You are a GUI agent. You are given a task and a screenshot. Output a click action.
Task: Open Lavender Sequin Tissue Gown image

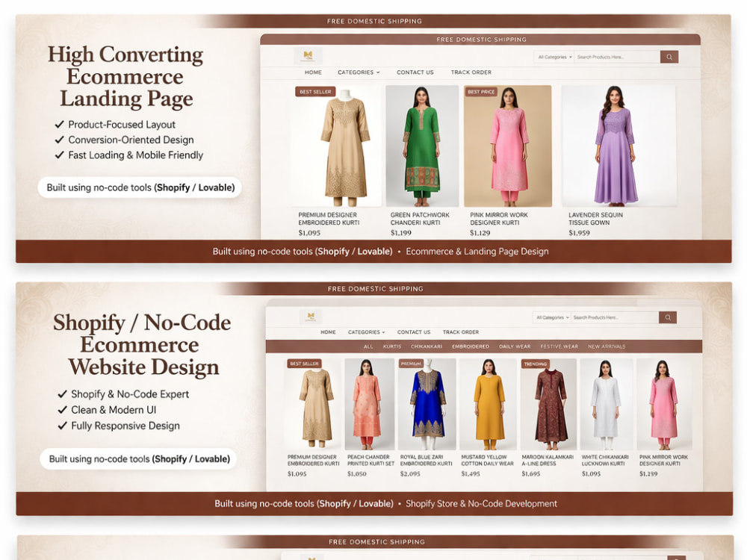(x=619, y=146)
